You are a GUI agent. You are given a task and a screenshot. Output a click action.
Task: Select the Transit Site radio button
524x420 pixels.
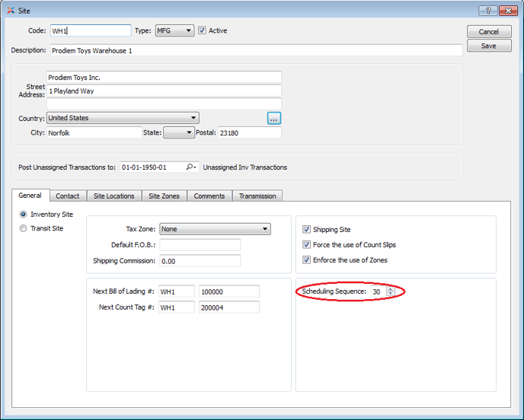coord(24,228)
